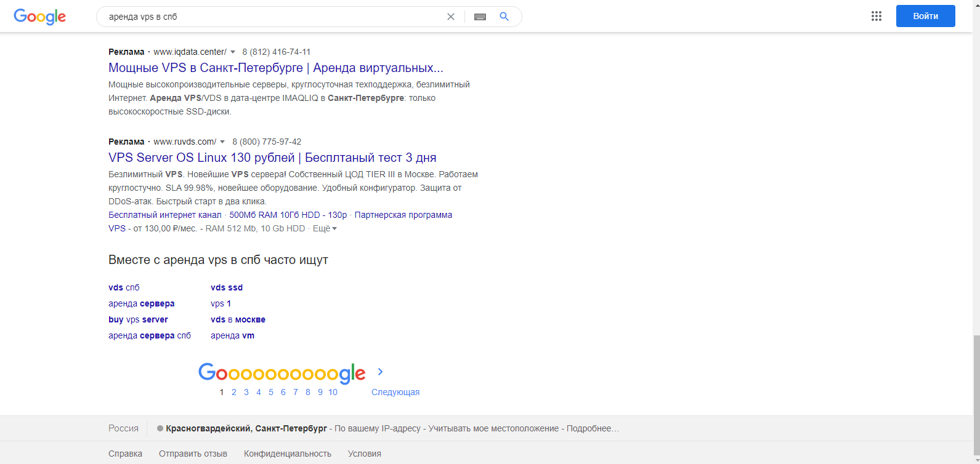
Task: Open the Google apps grid icon
Action: coord(877,16)
